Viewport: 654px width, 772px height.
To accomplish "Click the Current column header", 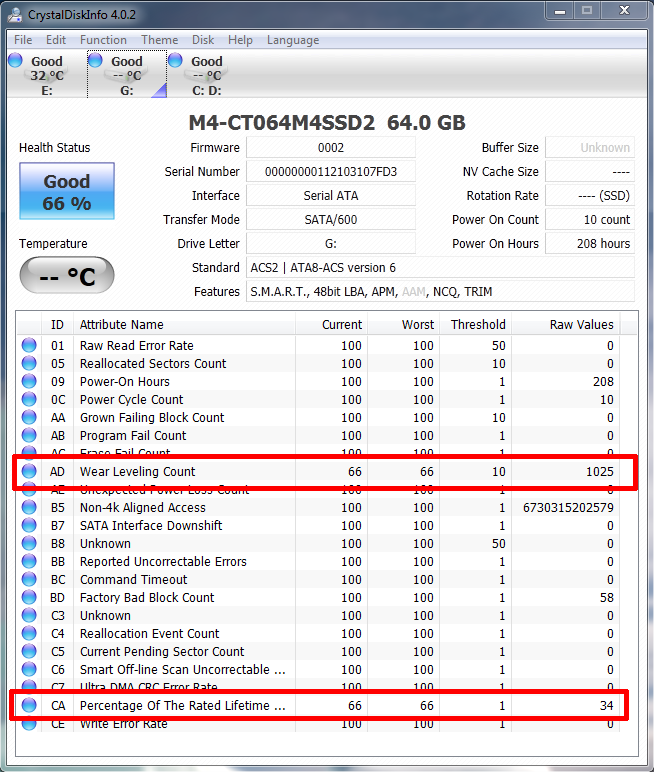I will click(x=331, y=324).
